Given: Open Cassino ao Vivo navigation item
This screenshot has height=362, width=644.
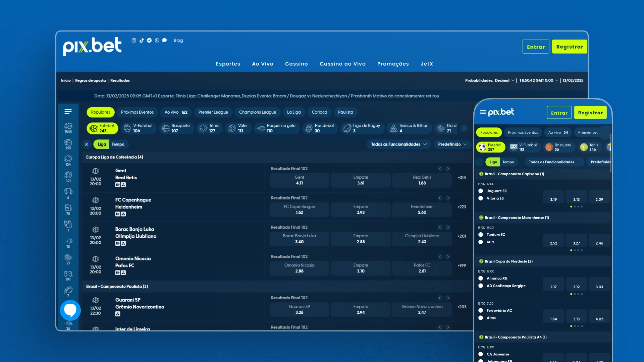Looking at the screenshot, I should click(x=342, y=64).
